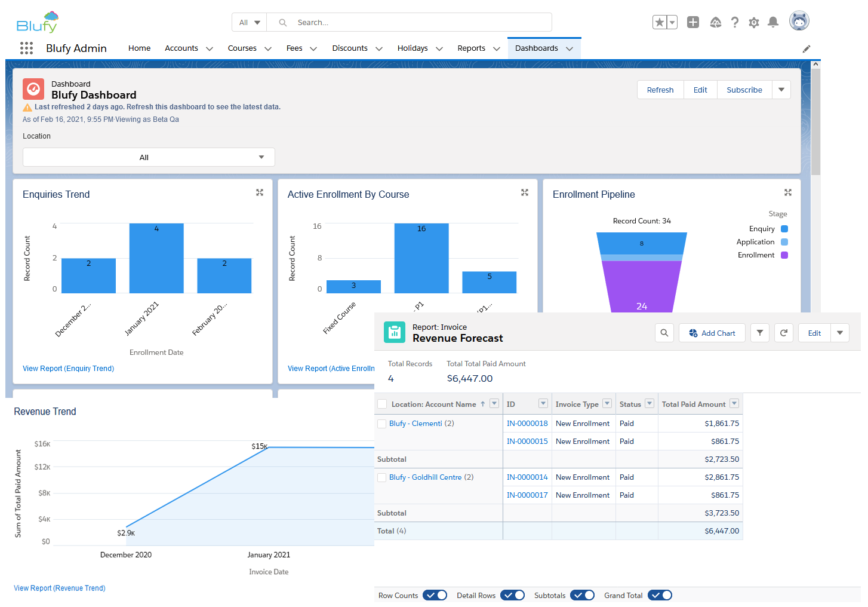The image size is (868, 607).
Task: Toggle the Detail Rows switch
Action: tap(513, 595)
